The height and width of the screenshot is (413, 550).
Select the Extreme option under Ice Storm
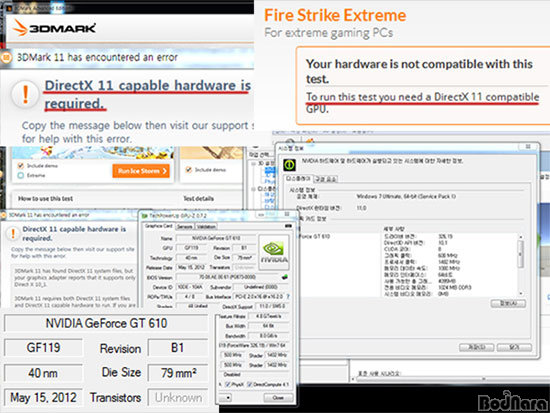(21, 175)
